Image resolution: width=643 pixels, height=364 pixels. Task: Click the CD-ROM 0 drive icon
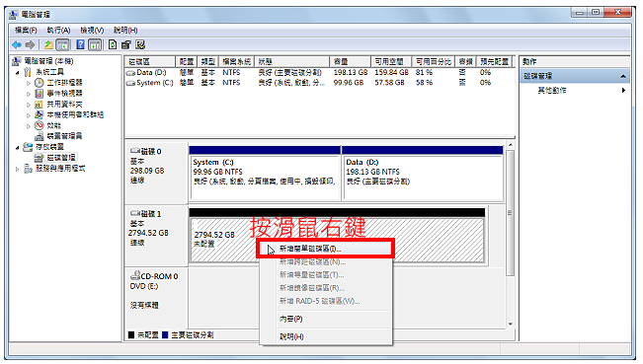tap(135, 275)
